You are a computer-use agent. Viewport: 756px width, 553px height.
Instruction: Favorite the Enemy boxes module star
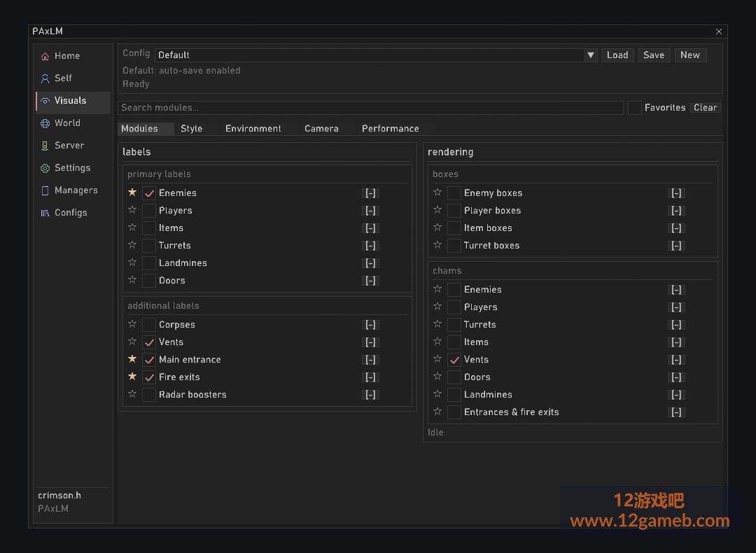click(437, 192)
